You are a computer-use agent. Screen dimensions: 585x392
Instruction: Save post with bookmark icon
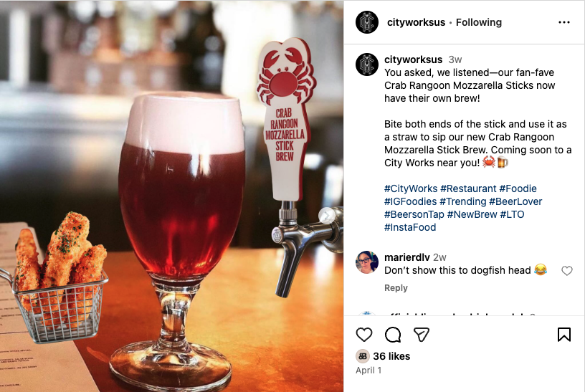tap(563, 335)
